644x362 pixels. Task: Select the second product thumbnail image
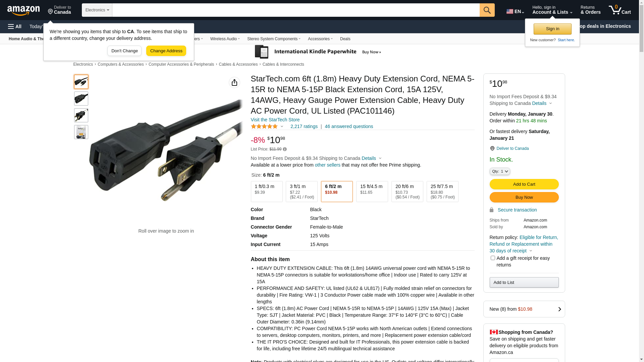(81, 99)
